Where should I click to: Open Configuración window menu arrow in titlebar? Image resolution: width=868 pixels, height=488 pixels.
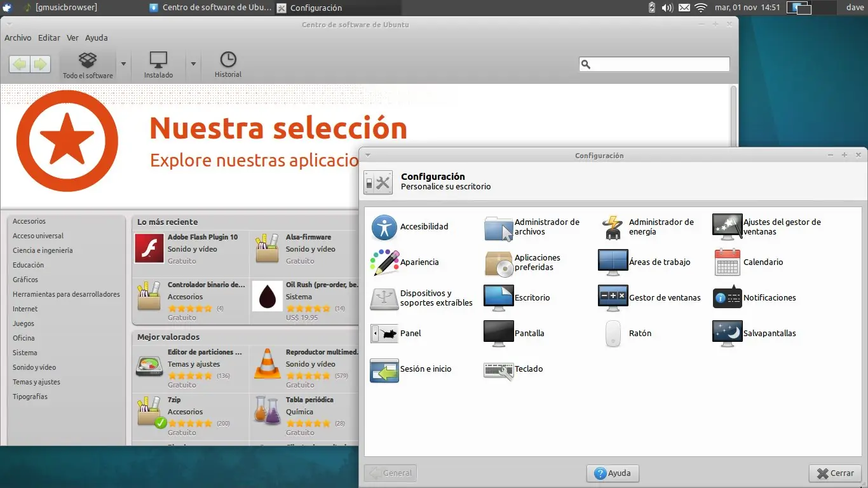[368, 155]
